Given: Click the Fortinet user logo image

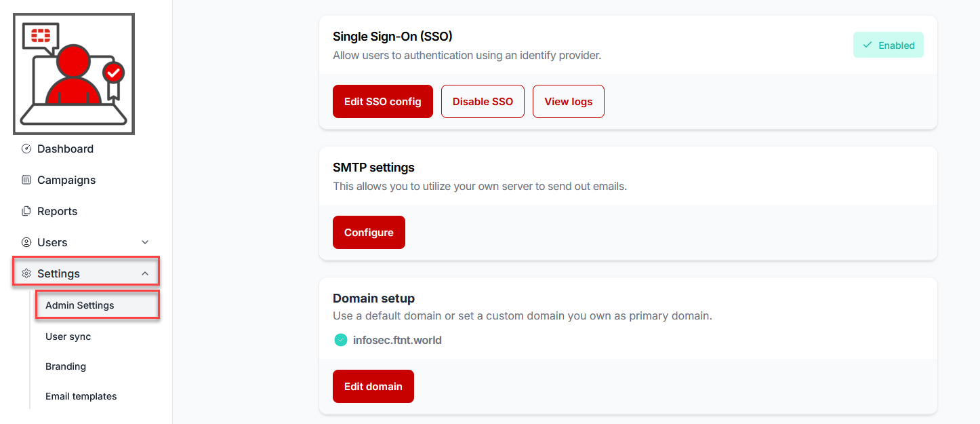Looking at the screenshot, I should (x=74, y=73).
